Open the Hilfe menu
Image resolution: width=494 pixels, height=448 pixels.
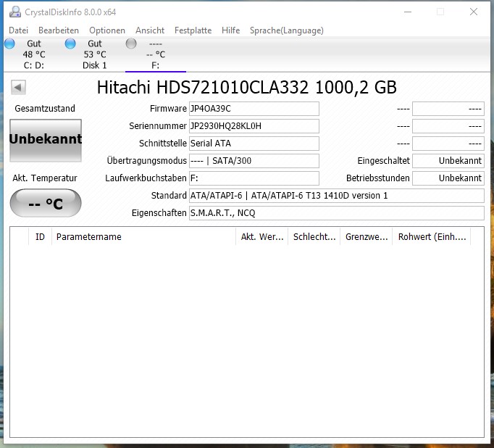(230, 30)
